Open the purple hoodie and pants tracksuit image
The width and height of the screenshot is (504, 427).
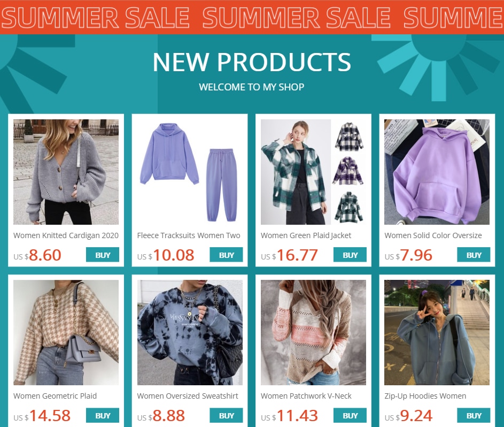[x=190, y=172]
